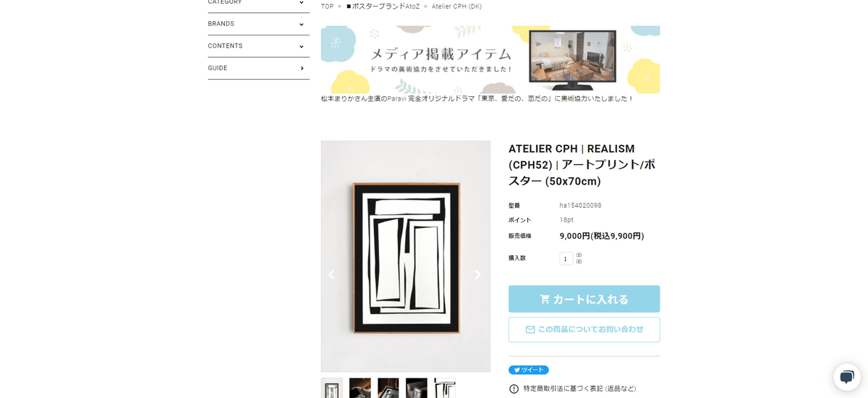Click この商品についてお問い合わせ inquiry button
The height and width of the screenshot is (398, 868).
coord(584,329)
